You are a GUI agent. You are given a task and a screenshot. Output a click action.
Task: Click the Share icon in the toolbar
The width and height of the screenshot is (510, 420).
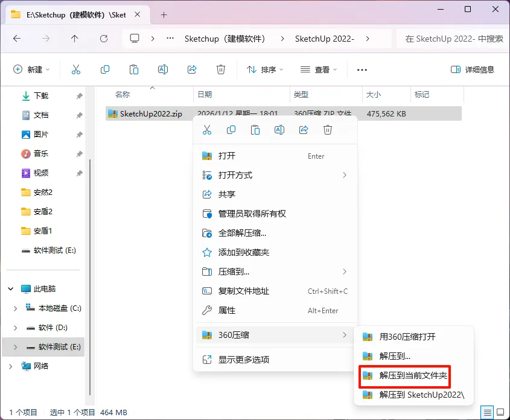pyautogui.click(x=192, y=69)
